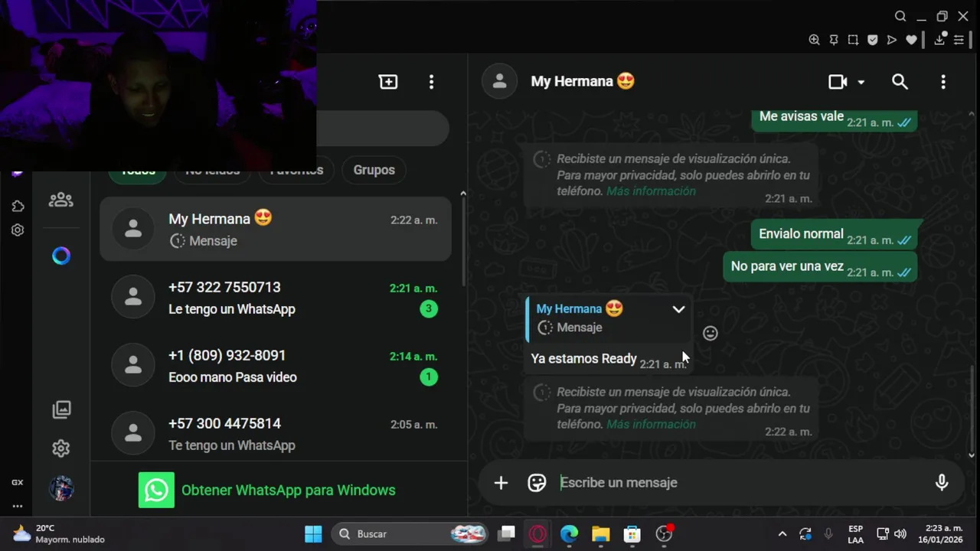Open Microsoft Edge from the taskbar
This screenshot has height=551, width=980.
tap(569, 534)
